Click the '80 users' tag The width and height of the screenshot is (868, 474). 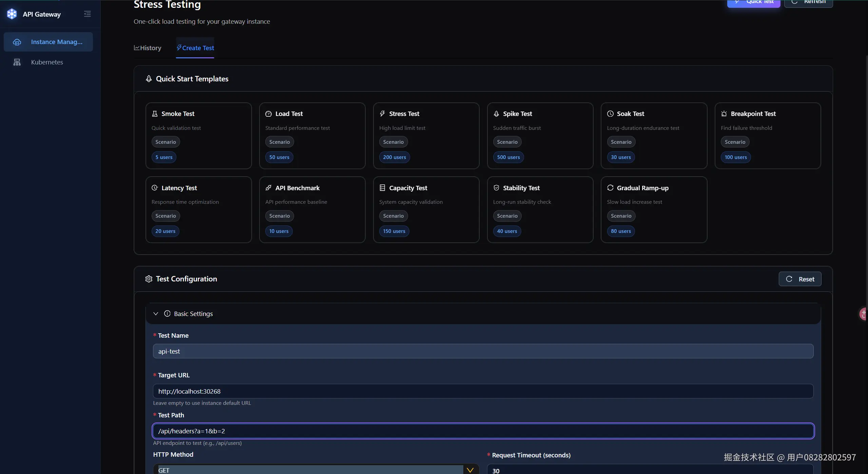[621, 231]
